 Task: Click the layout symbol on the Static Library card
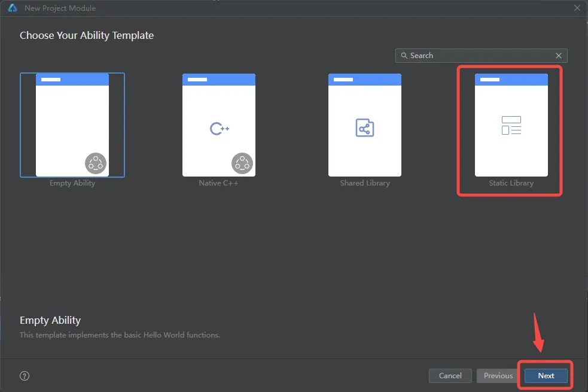tap(511, 126)
